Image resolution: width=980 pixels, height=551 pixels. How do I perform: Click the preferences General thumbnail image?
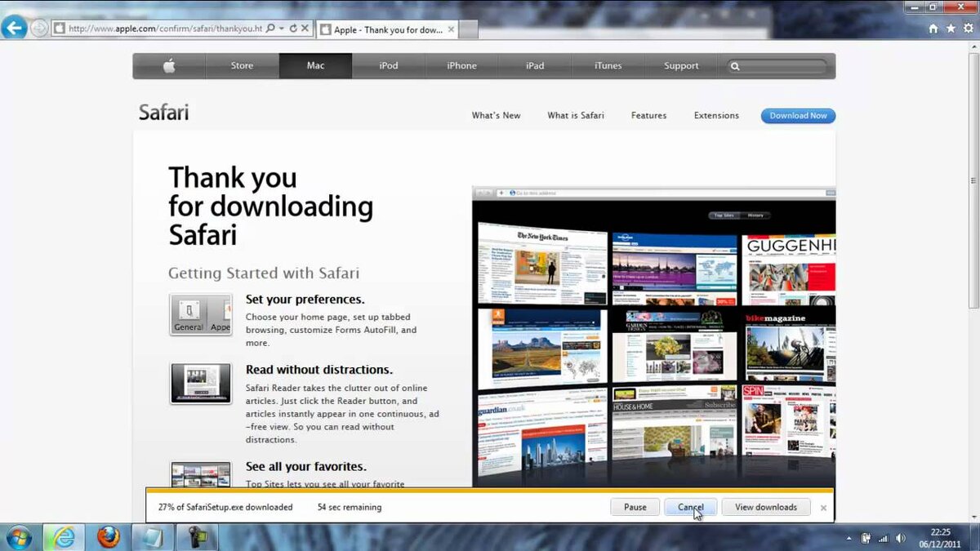pyautogui.click(x=201, y=314)
